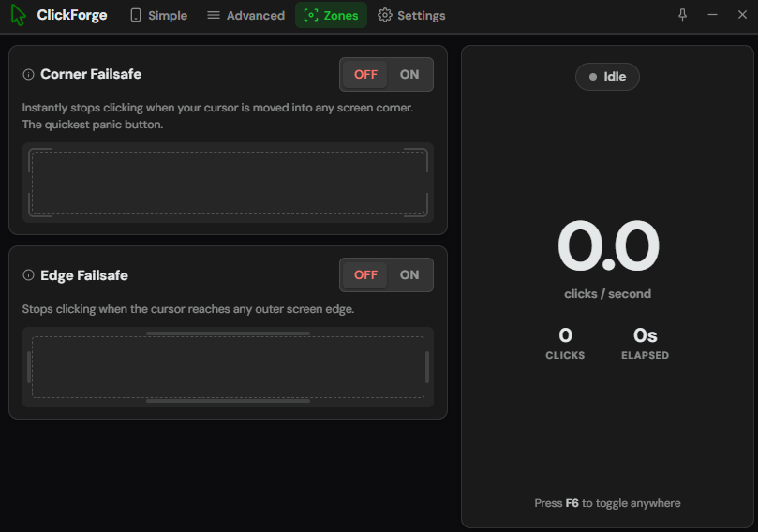
Task: Click the ClickForge app title text
Action: (x=72, y=15)
